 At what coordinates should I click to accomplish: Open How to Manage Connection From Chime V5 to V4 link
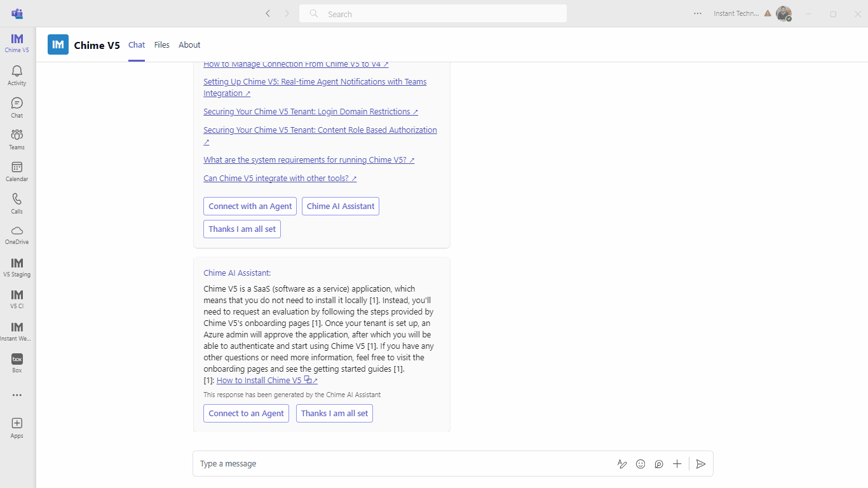click(296, 64)
